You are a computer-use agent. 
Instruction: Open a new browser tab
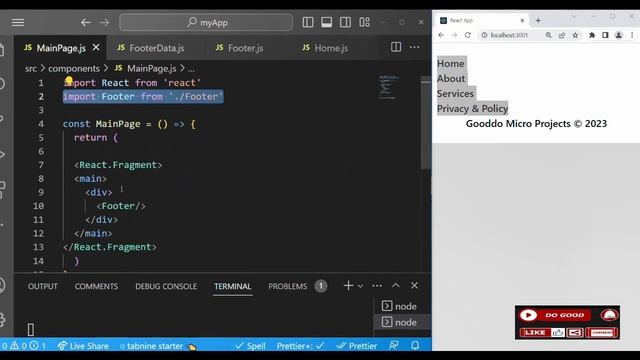click(538, 20)
